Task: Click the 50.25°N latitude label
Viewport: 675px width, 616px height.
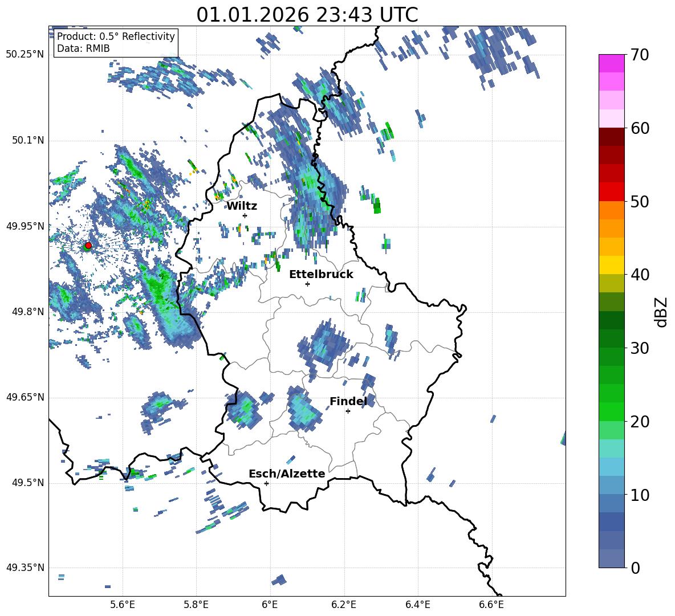Action: coord(25,55)
